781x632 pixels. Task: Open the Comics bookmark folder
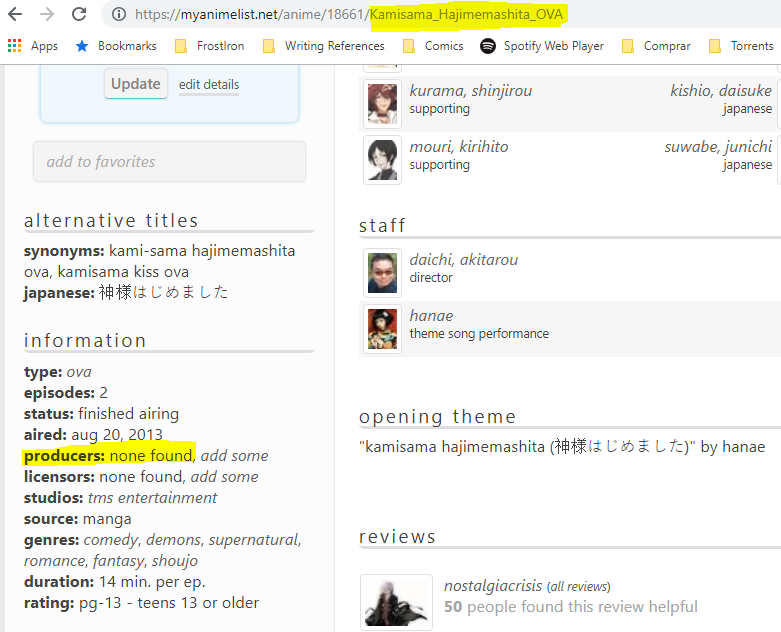click(433, 46)
